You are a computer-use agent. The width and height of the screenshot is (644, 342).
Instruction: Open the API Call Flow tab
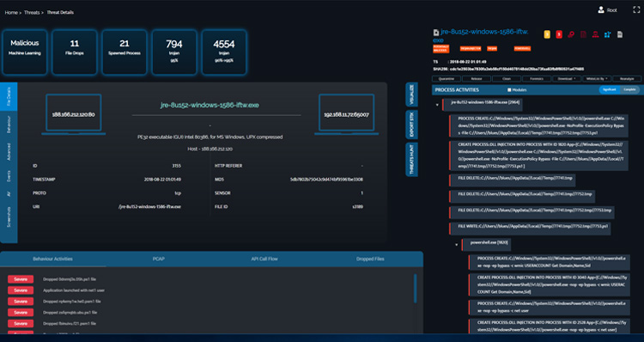click(x=264, y=259)
